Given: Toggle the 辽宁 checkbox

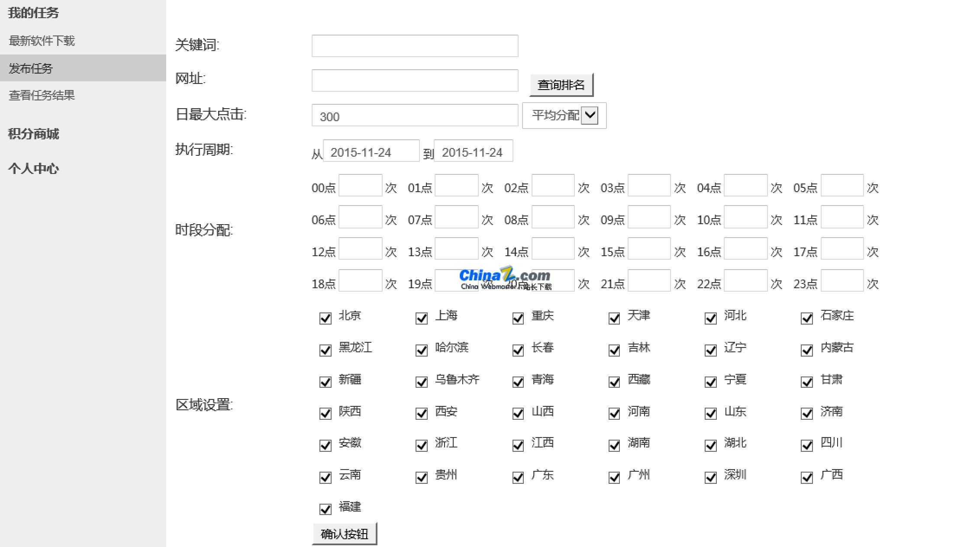Looking at the screenshot, I should tap(711, 350).
